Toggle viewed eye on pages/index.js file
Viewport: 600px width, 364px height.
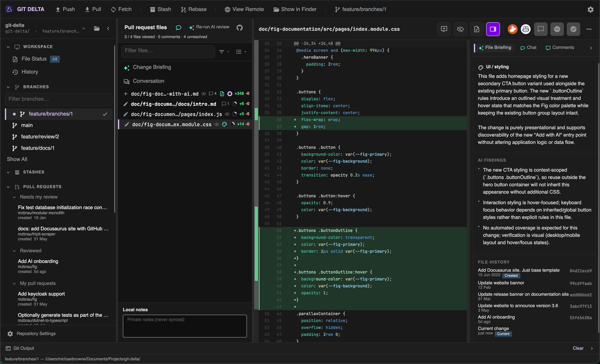[227, 114]
